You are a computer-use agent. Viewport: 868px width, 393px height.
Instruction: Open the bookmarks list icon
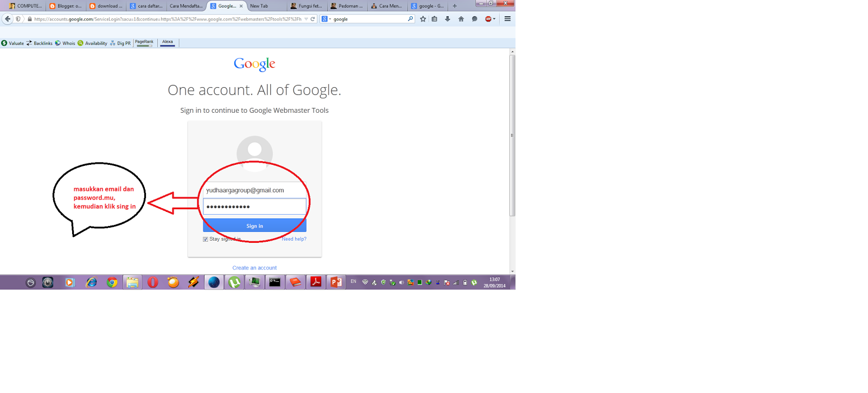click(435, 19)
